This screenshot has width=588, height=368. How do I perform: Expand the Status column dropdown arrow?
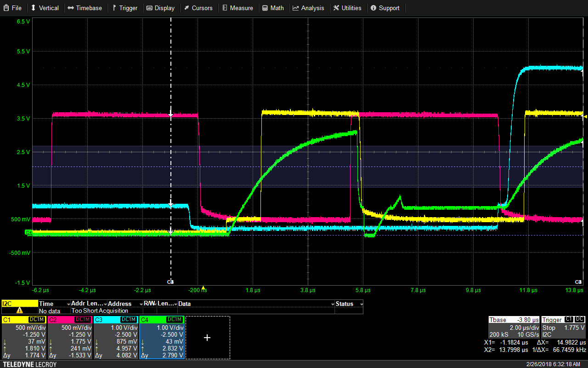(361, 304)
